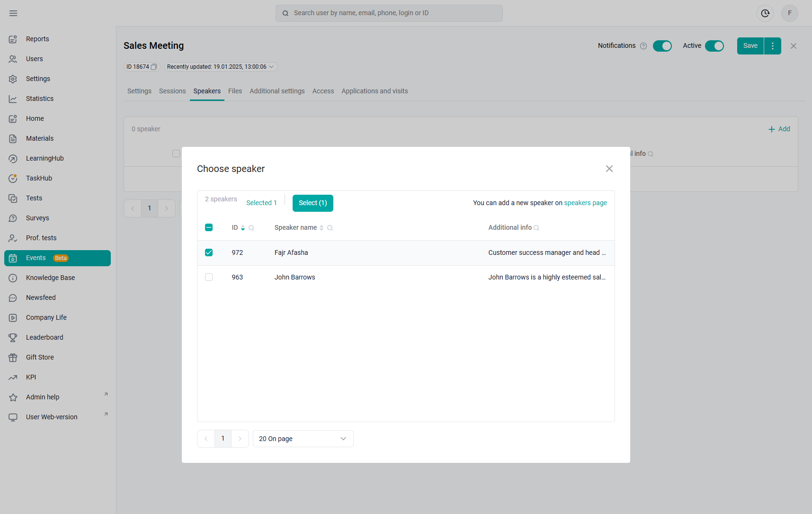Click speaker name Fajr Afasha
Screen dimensions: 812x514
pos(291,252)
